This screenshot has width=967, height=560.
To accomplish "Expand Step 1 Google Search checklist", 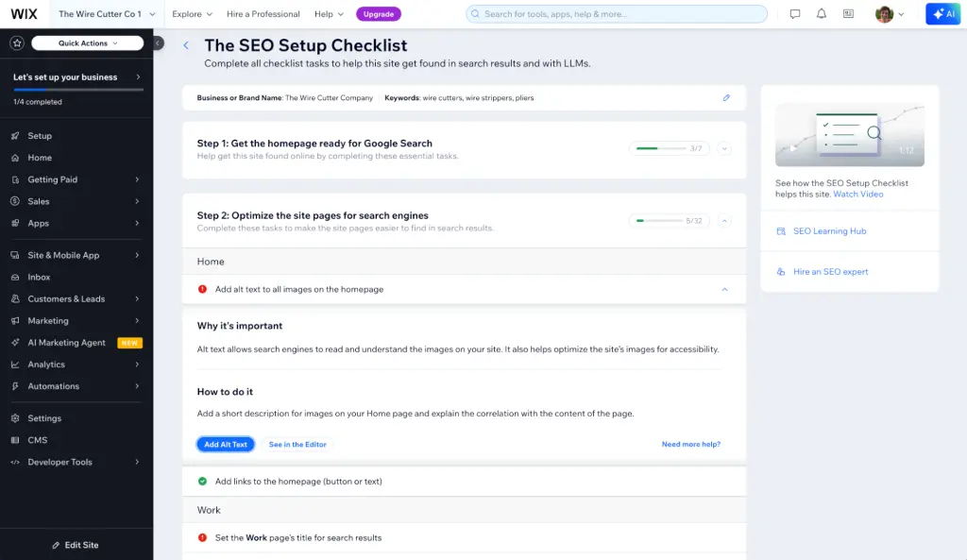I will click(x=722, y=148).
